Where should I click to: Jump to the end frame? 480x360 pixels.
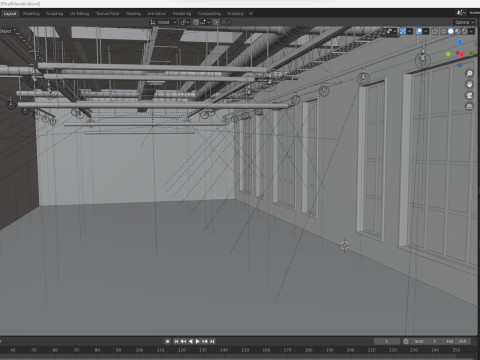212,341
